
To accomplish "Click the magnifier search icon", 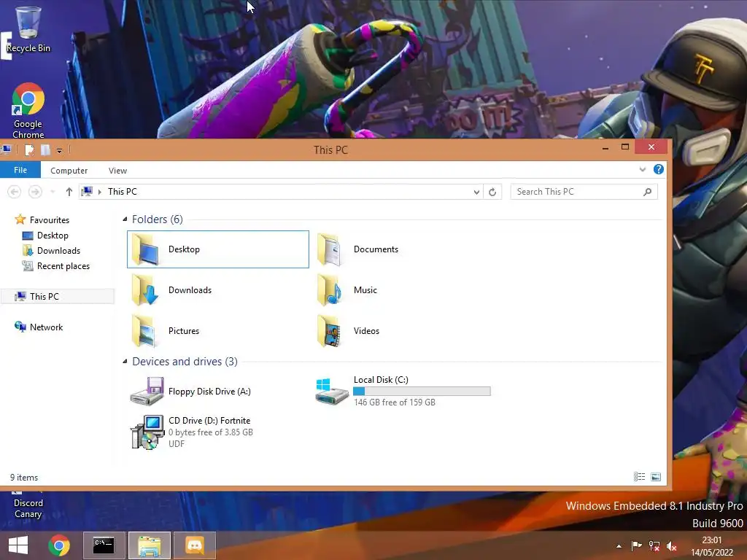I will (648, 192).
